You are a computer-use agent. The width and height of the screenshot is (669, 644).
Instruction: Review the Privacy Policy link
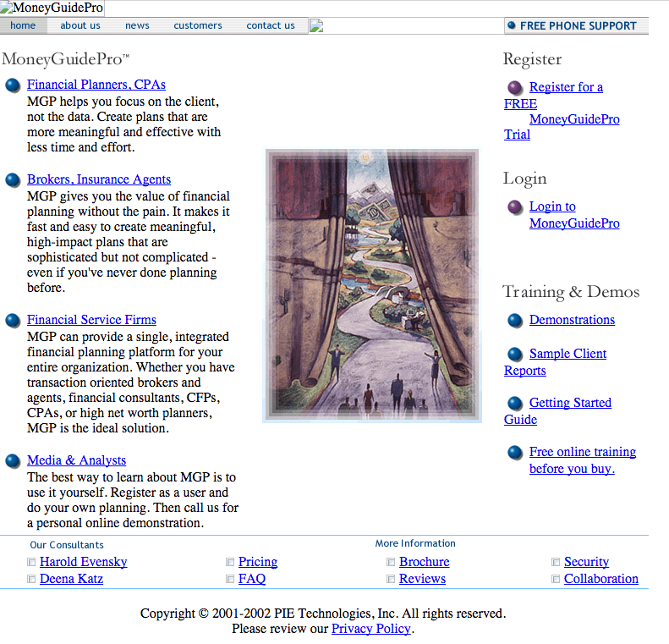coord(371,629)
